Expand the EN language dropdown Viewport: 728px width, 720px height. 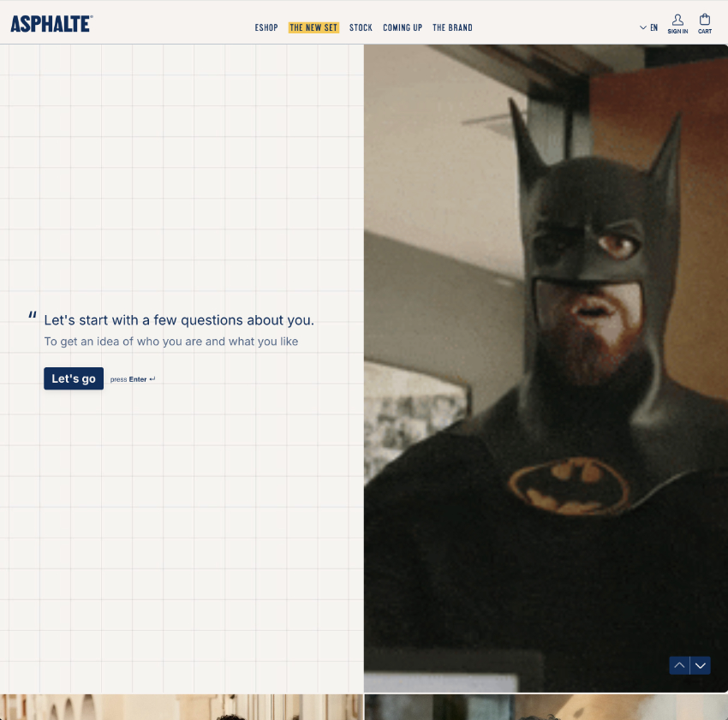point(648,27)
